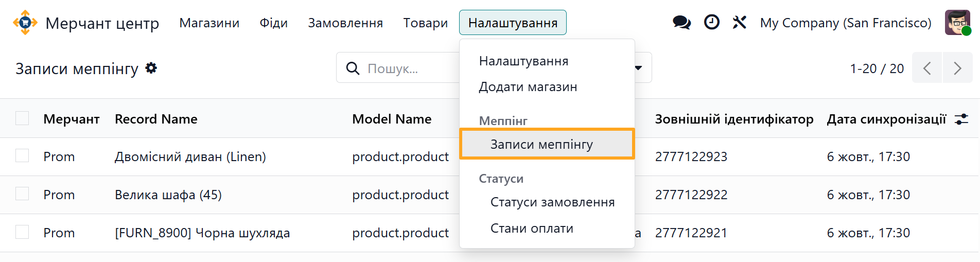Open optional columns adjust icon
The height and width of the screenshot is (262, 980).
[x=961, y=119]
